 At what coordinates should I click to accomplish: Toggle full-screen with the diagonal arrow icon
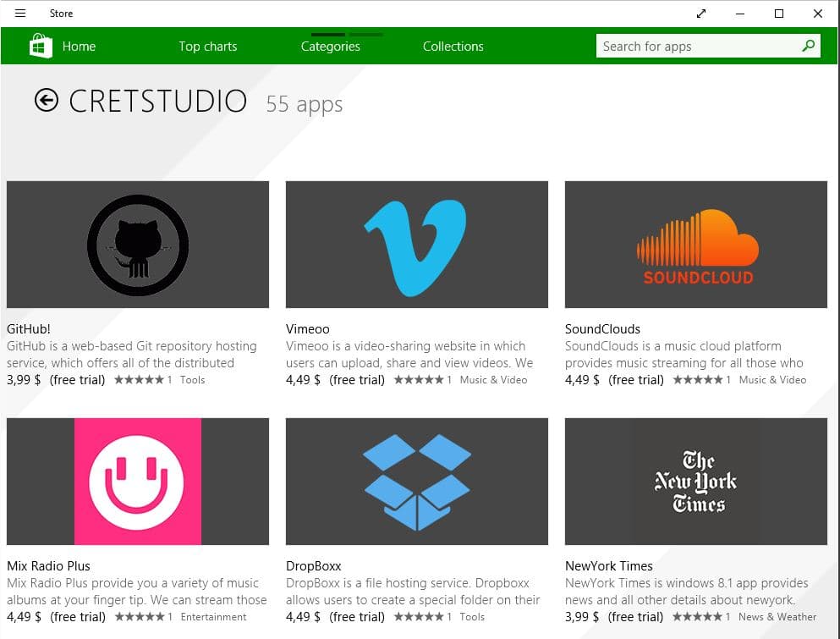(701, 14)
